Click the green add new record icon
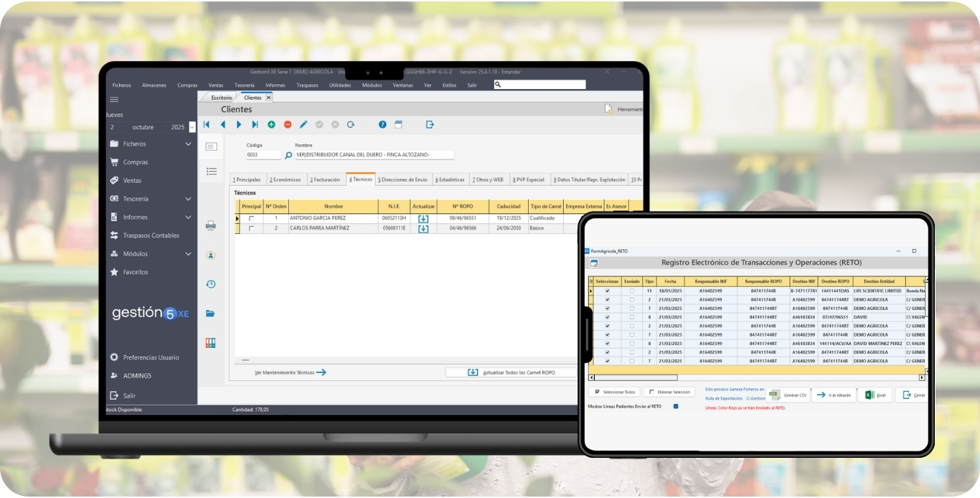Viewport: 980px width, 498px height. coord(271,125)
